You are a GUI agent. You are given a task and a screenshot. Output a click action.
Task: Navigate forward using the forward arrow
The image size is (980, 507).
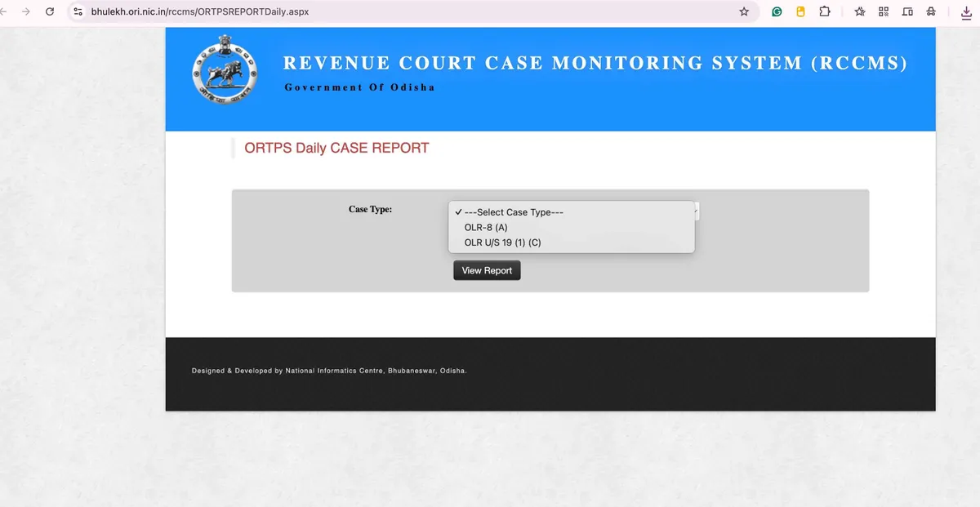[26, 11]
